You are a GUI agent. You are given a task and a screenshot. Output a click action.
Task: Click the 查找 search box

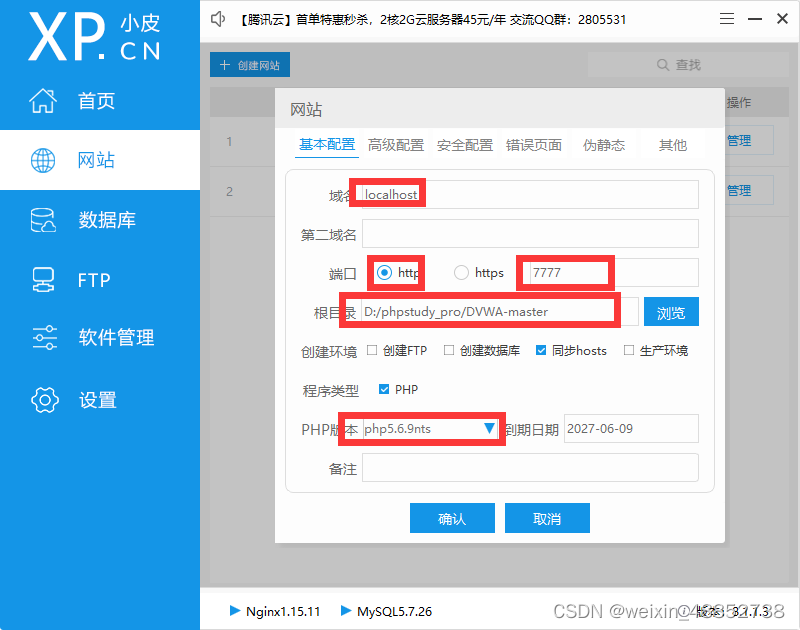click(x=688, y=65)
